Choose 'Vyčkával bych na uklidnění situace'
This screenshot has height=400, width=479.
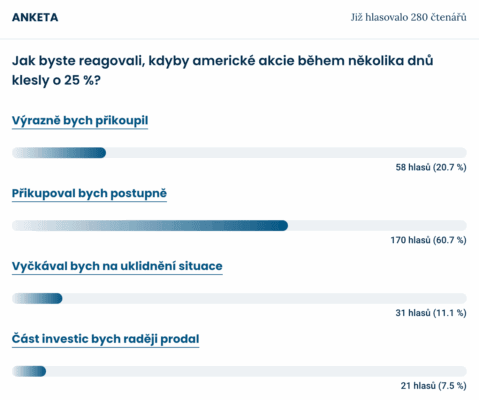[117, 266]
